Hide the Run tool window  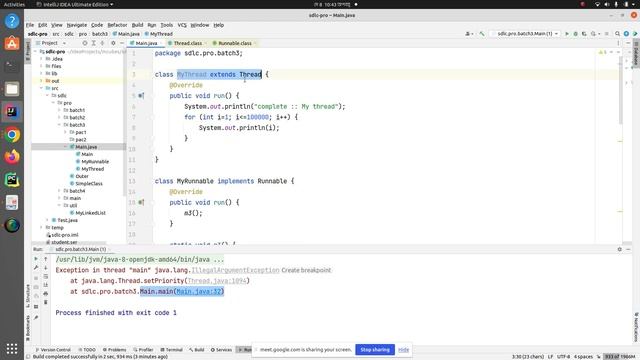click(x=628, y=249)
